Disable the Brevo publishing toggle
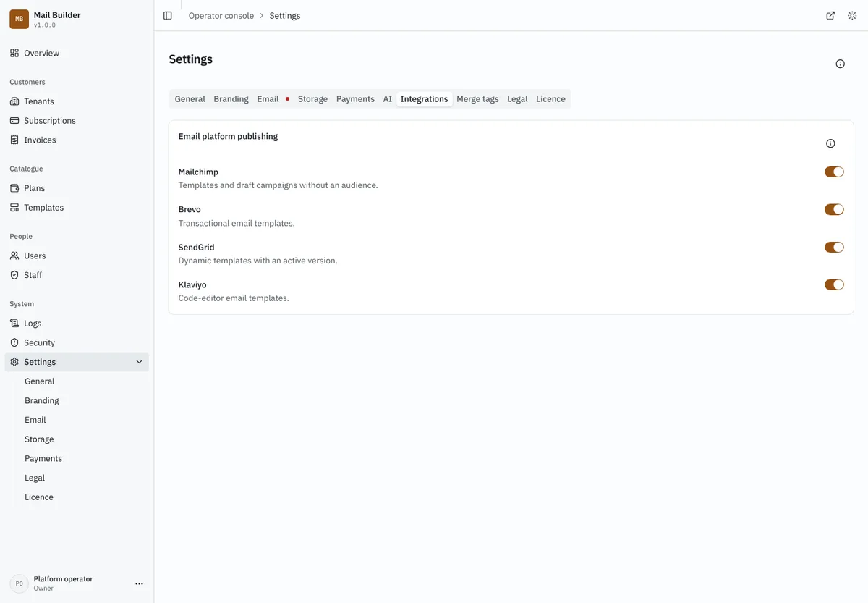 coord(834,210)
